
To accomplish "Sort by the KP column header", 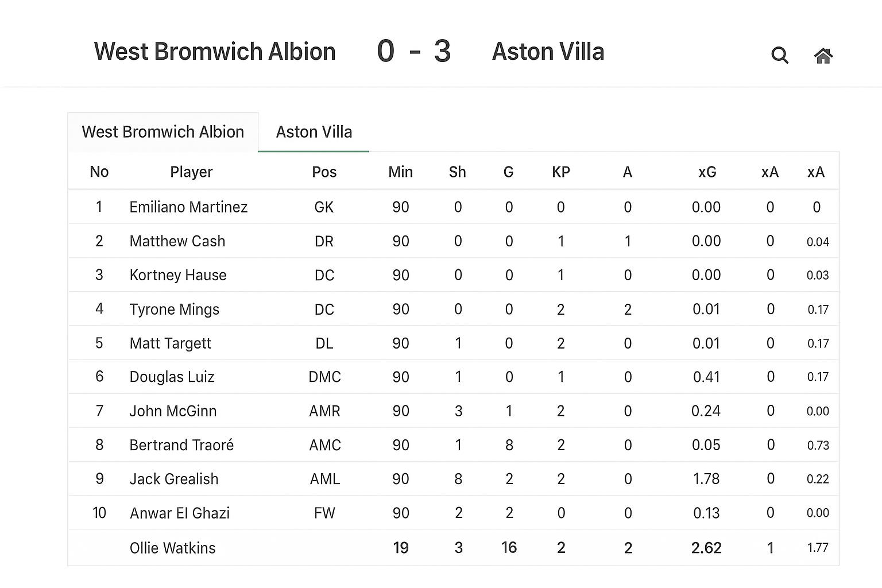I will click(560, 172).
